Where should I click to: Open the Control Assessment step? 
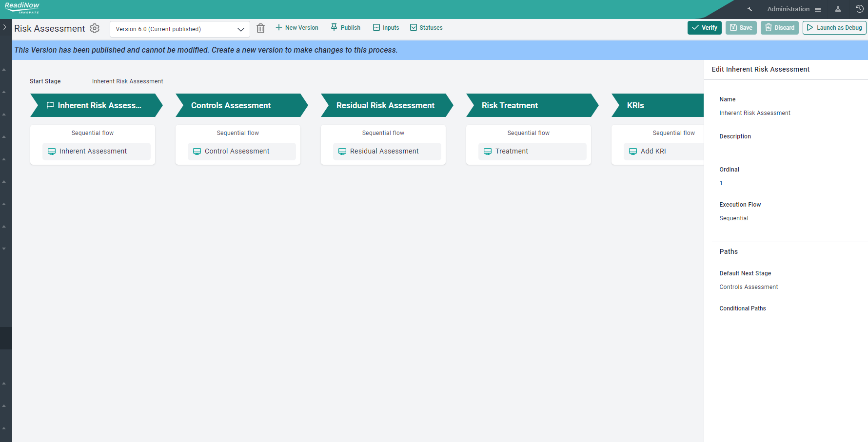click(242, 152)
